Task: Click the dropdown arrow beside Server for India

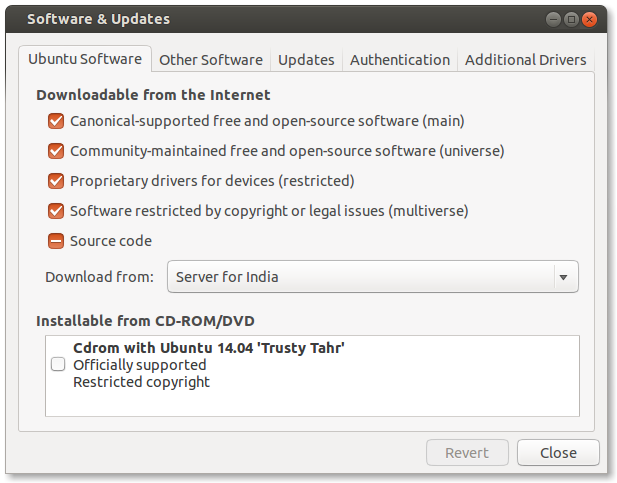Action: click(564, 277)
